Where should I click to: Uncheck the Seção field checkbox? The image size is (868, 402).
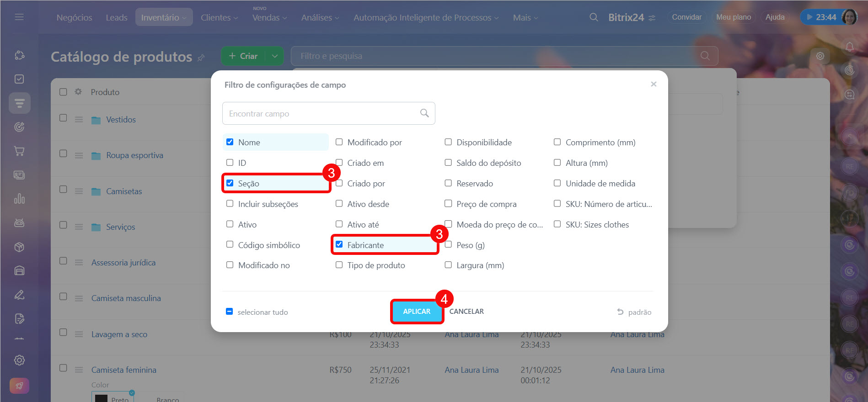tap(230, 183)
